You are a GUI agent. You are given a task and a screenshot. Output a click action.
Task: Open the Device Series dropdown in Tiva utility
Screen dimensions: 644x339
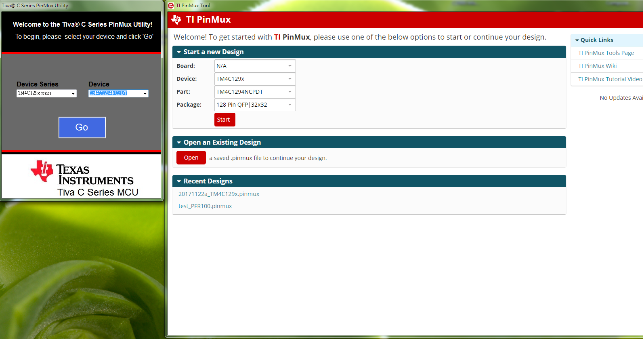coord(46,93)
